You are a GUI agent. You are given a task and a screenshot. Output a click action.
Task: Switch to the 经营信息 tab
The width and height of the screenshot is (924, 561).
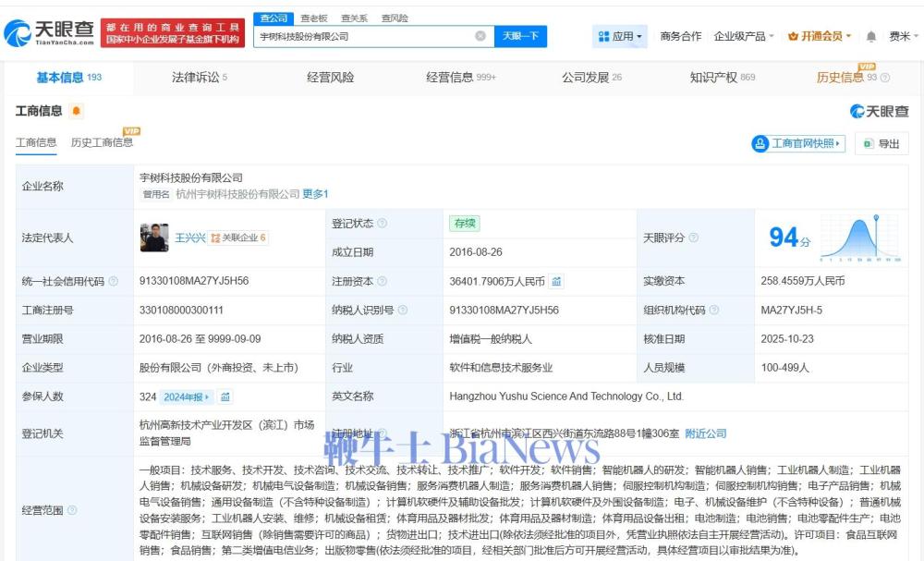pyautogui.click(x=461, y=78)
